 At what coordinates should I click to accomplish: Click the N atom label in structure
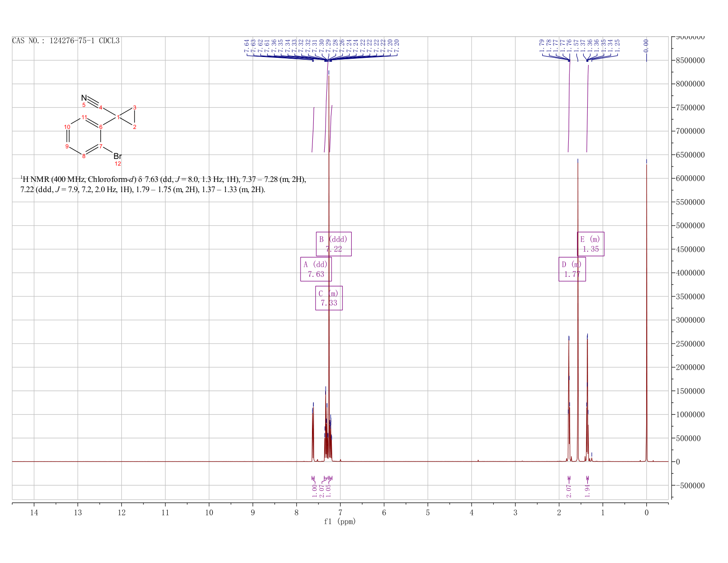[x=84, y=98]
